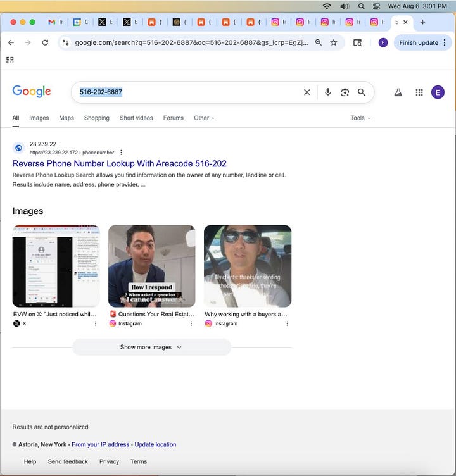Open the apps grid bookmark bar icon

pyautogui.click(x=10, y=60)
